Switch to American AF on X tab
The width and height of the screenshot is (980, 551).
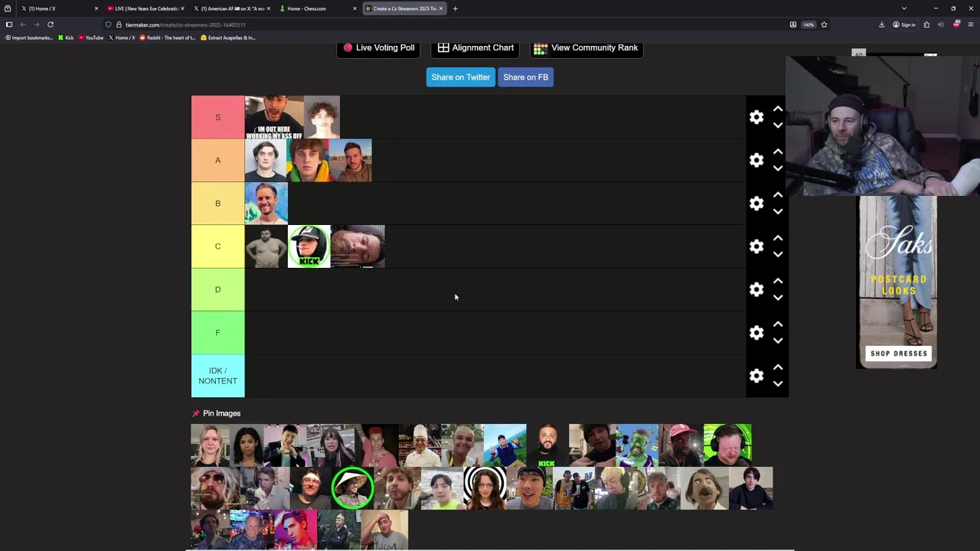230,8
